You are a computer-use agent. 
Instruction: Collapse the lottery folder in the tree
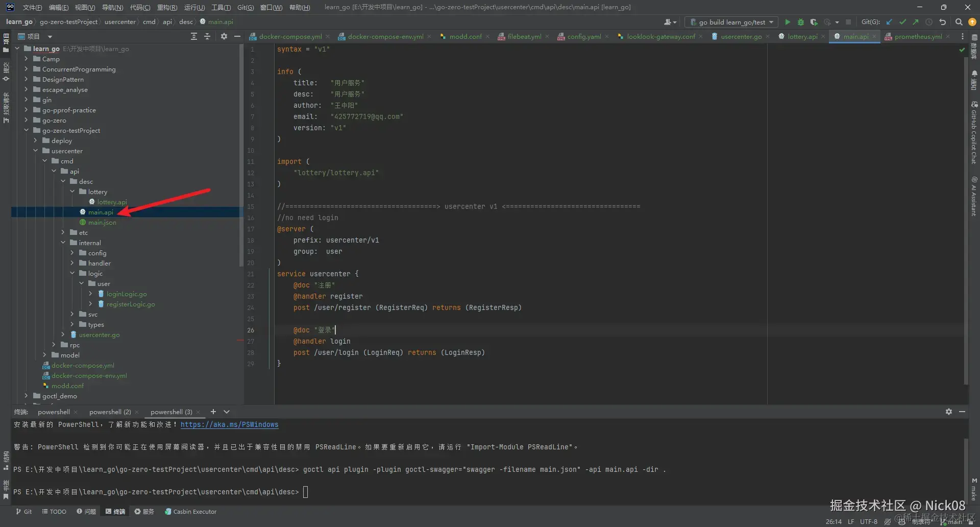(x=72, y=191)
